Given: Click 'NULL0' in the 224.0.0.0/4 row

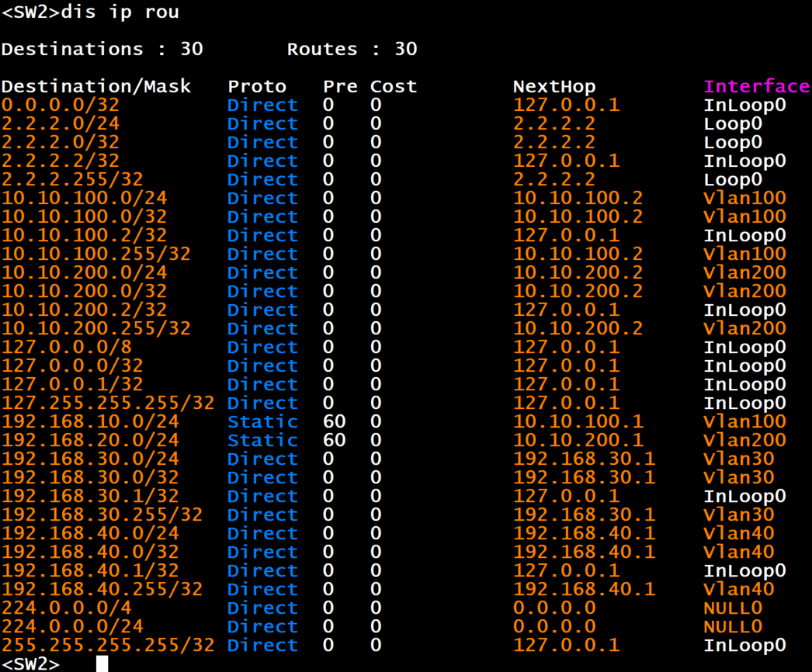Looking at the screenshot, I should 733,608.
